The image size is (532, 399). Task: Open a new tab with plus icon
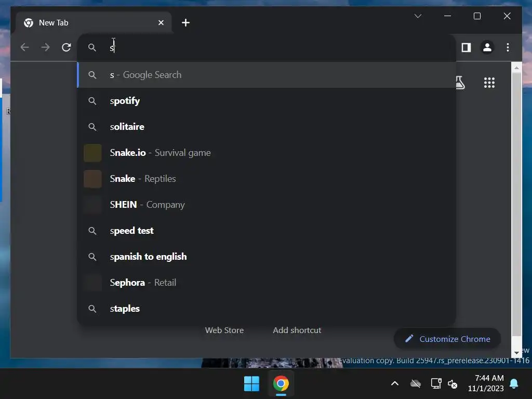[x=185, y=23]
